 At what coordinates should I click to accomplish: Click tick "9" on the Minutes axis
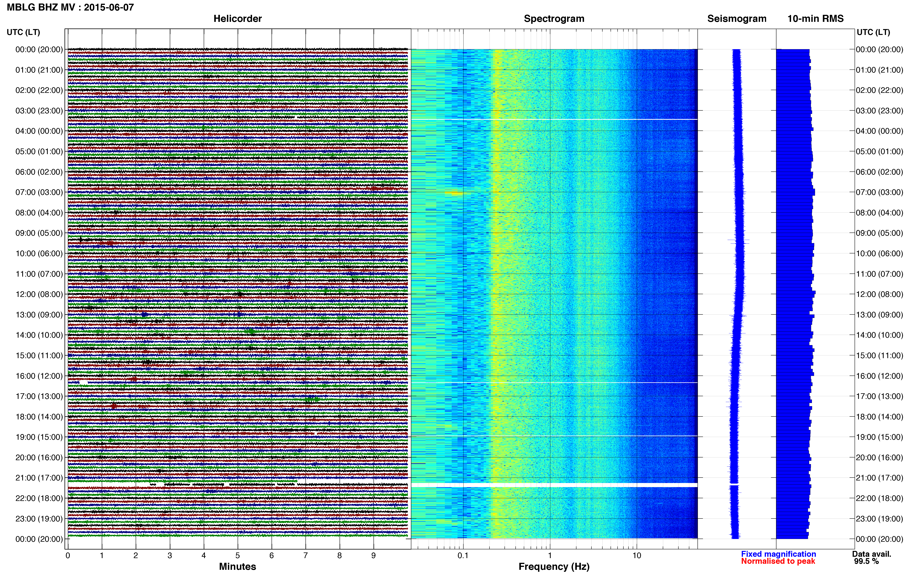pos(373,555)
